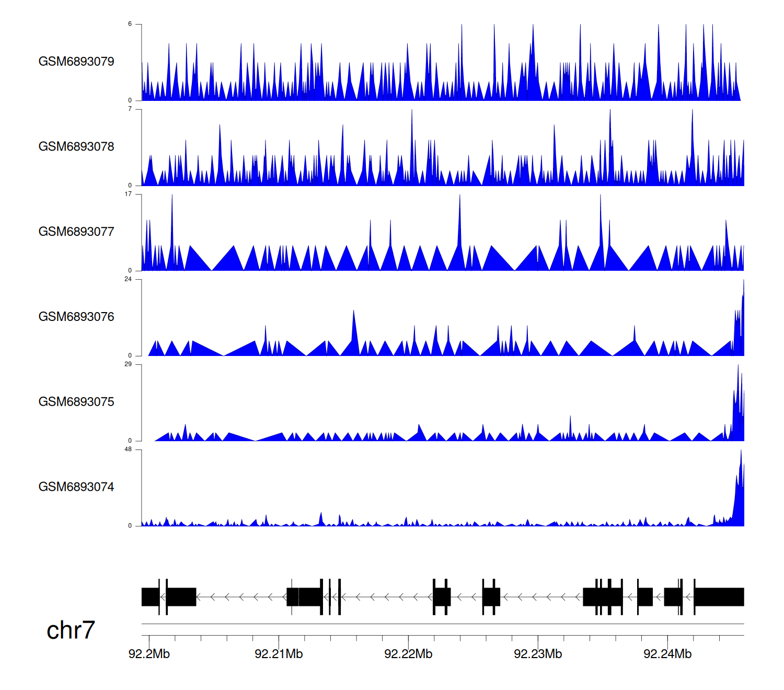Click the chr7 chromosome label

point(71,630)
